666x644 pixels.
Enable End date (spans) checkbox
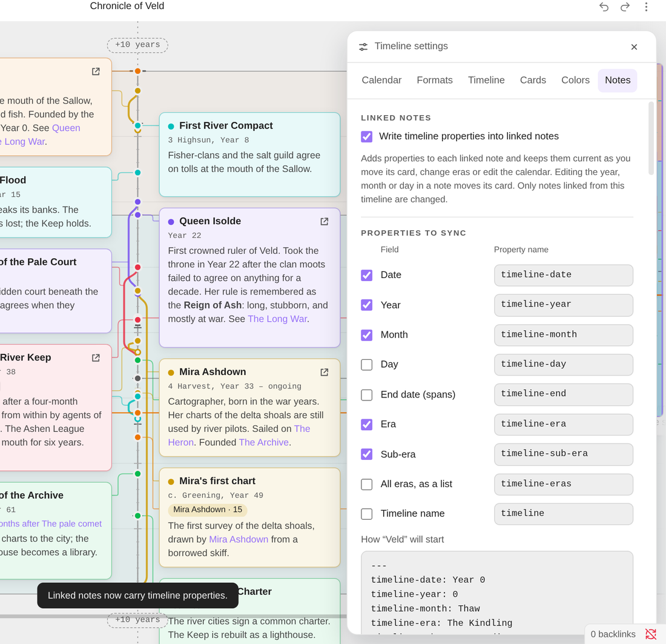tap(366, 395)
